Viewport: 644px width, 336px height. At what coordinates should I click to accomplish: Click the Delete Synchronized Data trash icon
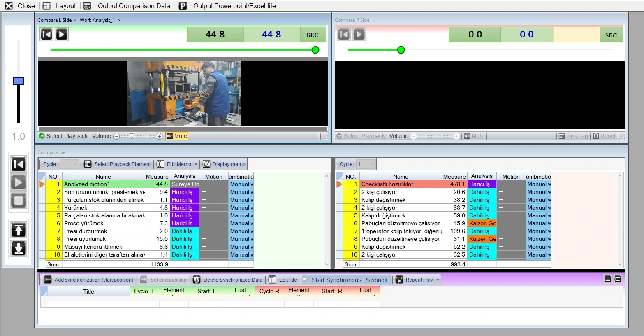(197, 280)
